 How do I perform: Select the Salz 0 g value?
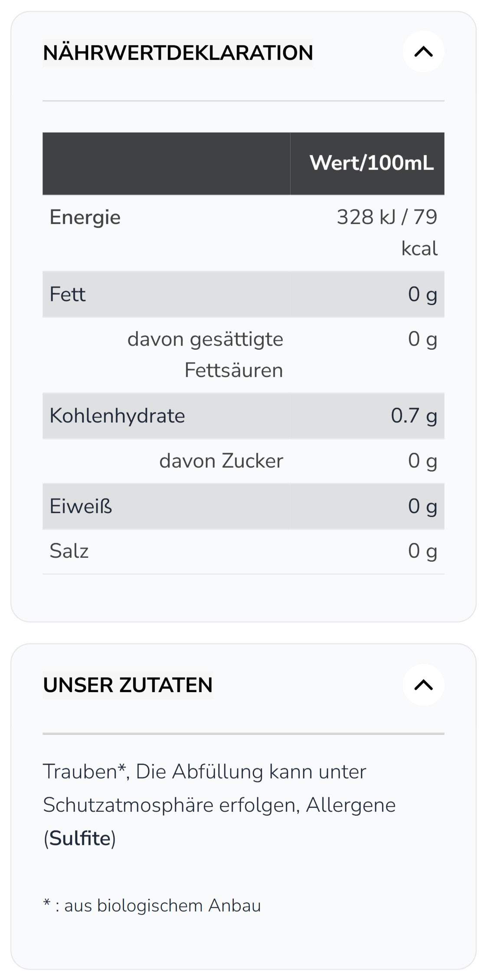coord(422,551)
